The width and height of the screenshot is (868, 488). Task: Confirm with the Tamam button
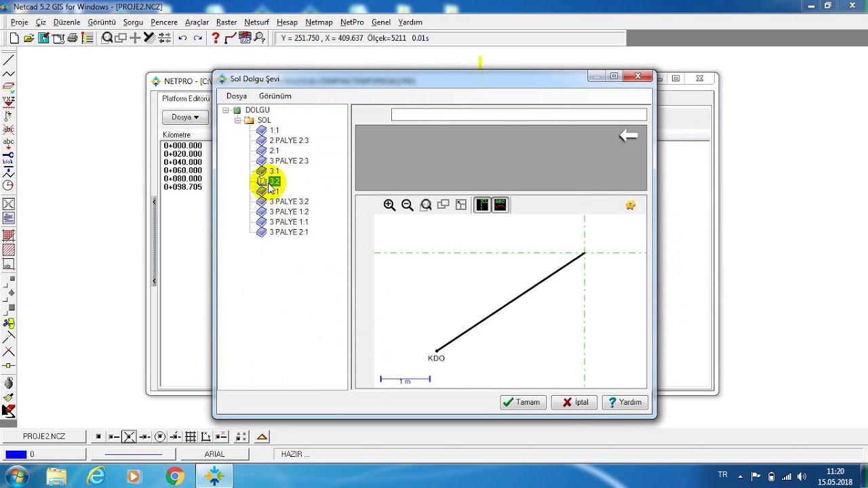pyautogui.click(x=523, y=403)
